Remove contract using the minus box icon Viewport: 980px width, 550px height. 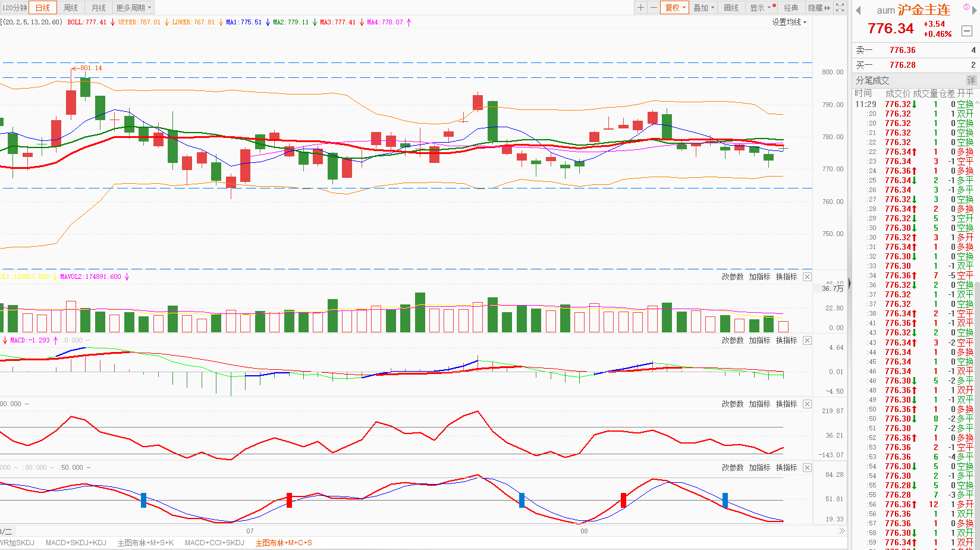coord(967,31)
